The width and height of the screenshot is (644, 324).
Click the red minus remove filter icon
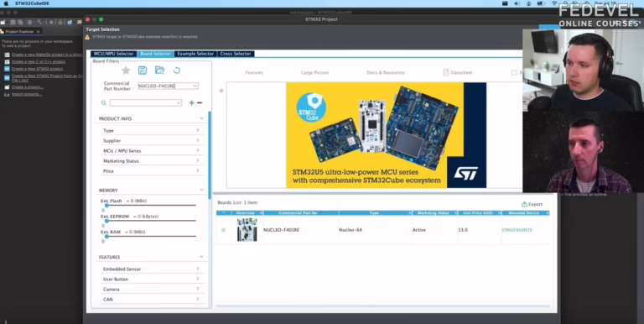pyautogui.click(x=200, y=102)
